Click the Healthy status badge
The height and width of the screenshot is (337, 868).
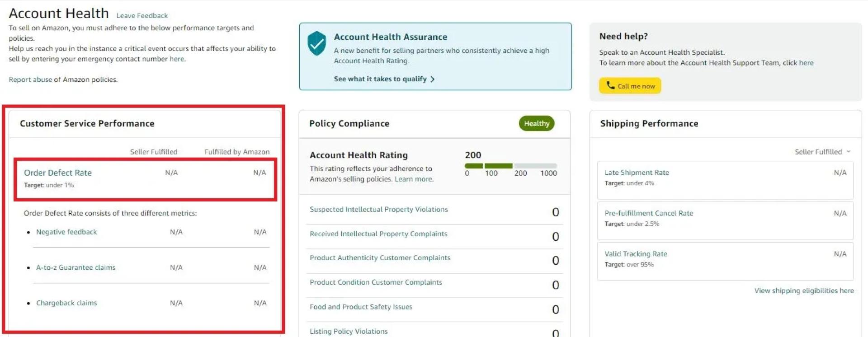pos(536,123)
